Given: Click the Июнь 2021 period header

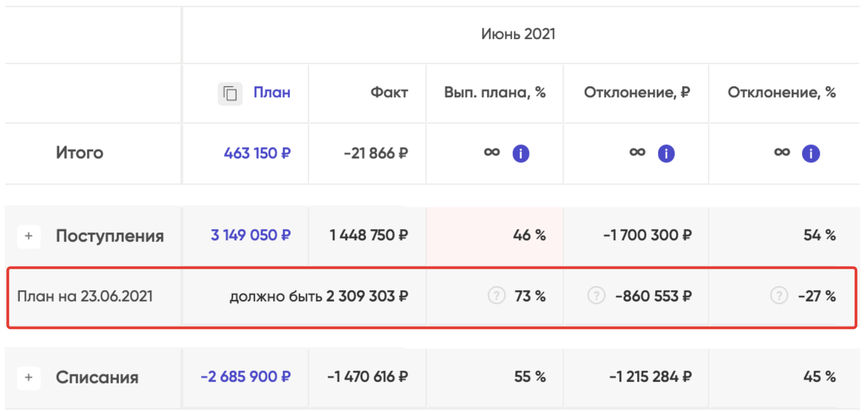Looking at the screenshot, I should pos(518,34).
